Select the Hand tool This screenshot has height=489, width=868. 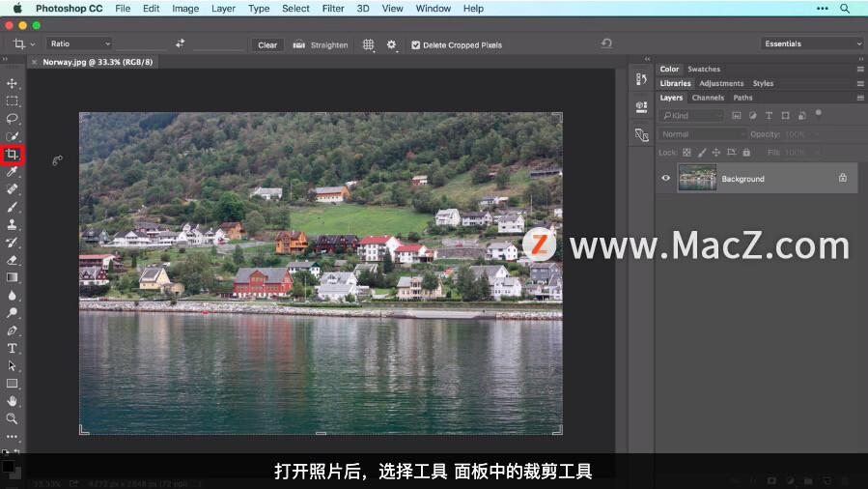pos(12,401)
